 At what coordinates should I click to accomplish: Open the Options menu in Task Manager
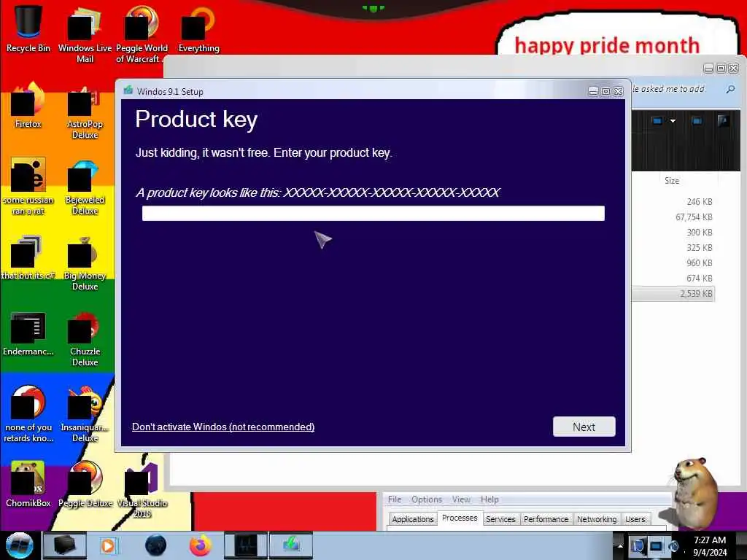pyautogui.click(x=426, y=499)
